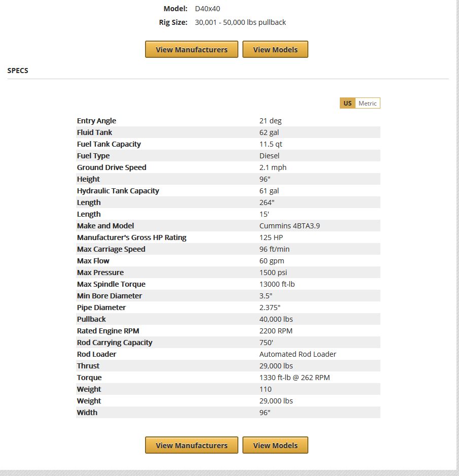Click the Automated Rod Loader value
The width and height of the screenshot is (459, 476).
(x=298, y=354)
